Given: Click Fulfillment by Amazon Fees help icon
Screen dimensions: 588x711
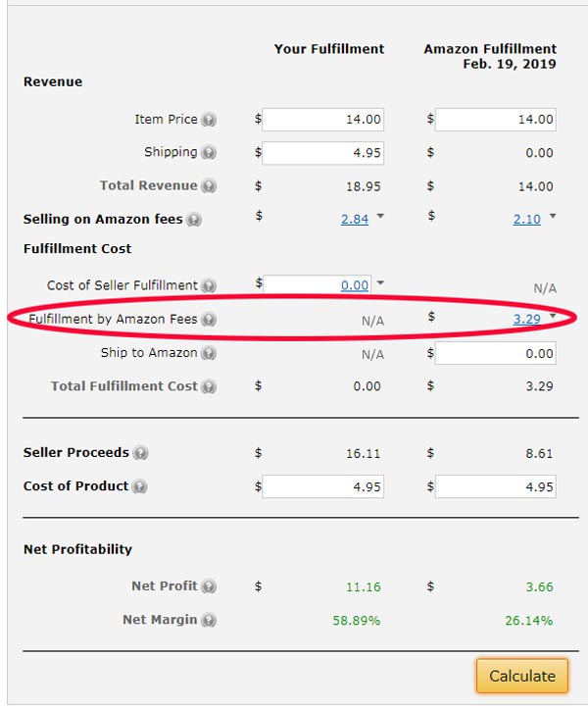Looking at the screenshot, I should [x=209, y=320].
